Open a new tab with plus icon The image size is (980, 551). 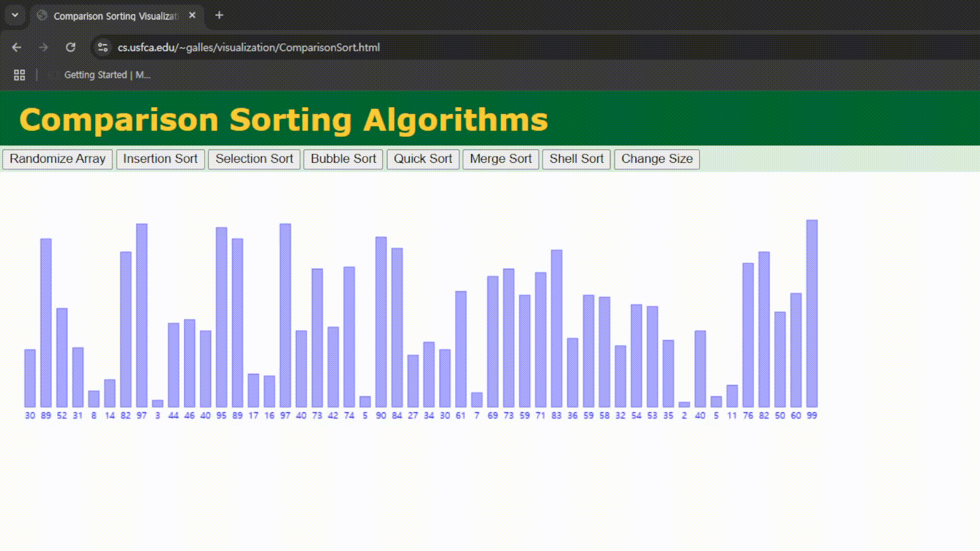click(x=219, y=15)
